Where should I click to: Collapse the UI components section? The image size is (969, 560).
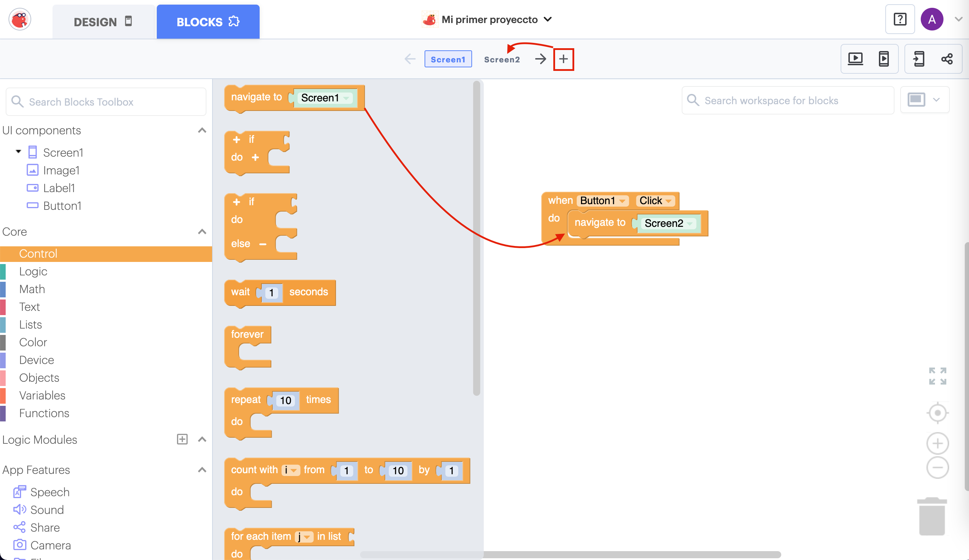click(202, 130)
